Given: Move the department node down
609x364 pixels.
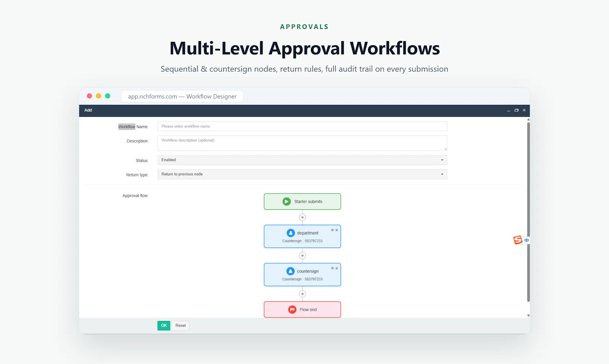Looking at the screenshot, I should click(x=332, y=230).
